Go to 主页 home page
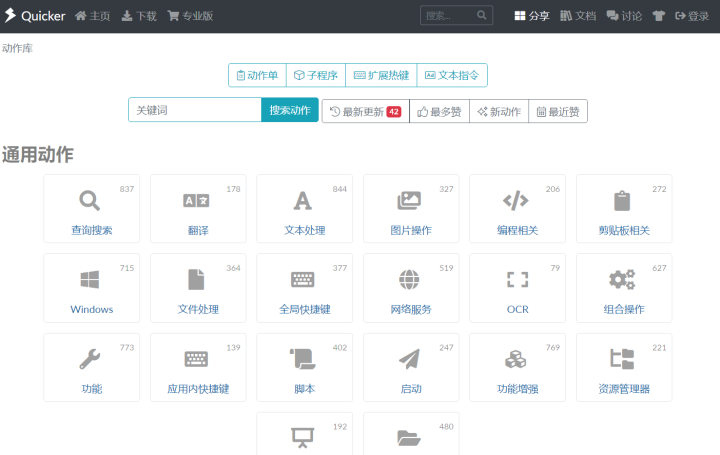Screen dimensions: 720x455 click(x=93, y=16)
